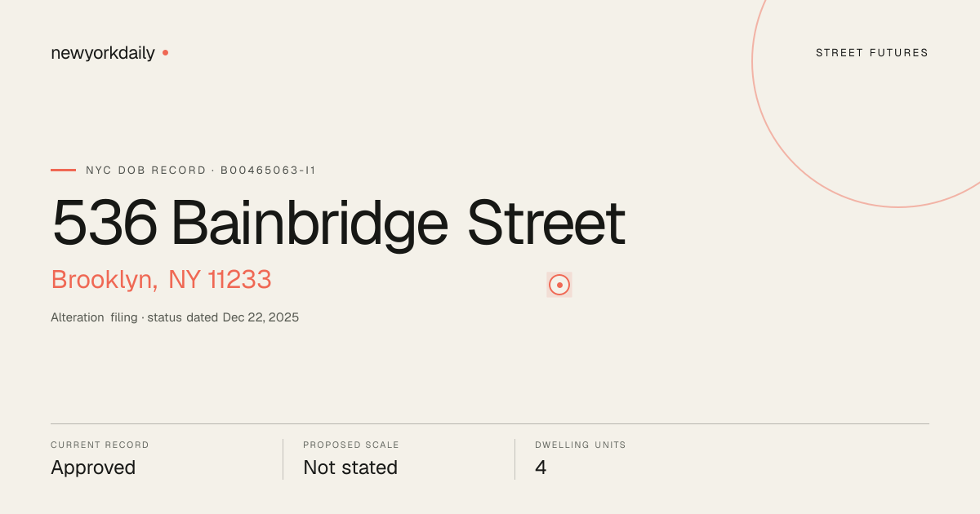Select the 536 Bainbridge Street heading
The height and width of the screenshot is (514, 980).
pos(338,222)
